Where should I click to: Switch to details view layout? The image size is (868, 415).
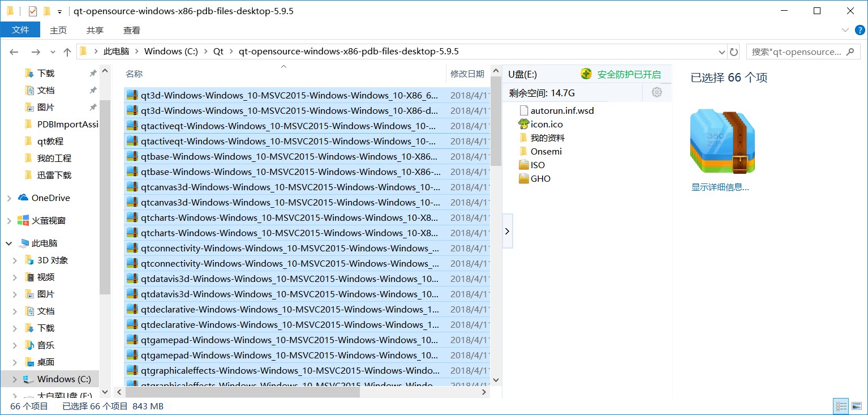pos(841,406)
